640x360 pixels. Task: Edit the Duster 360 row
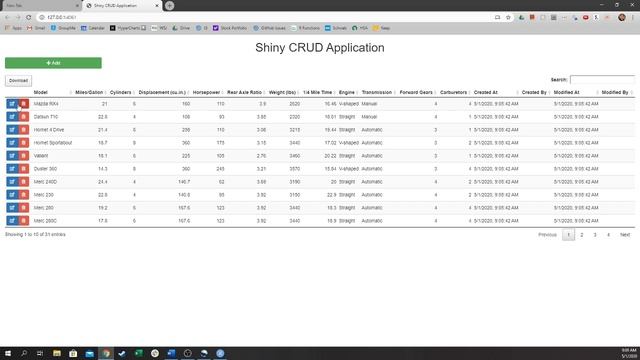tap(12, 169)
